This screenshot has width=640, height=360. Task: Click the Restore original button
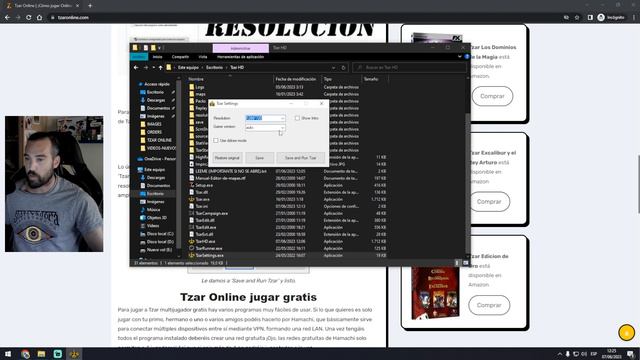(227, 158)
